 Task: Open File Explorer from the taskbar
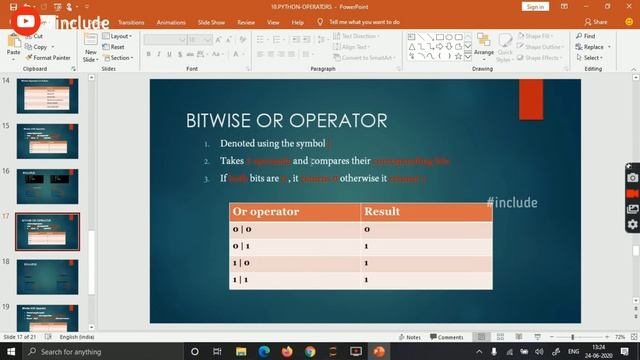tap(241, 351)
